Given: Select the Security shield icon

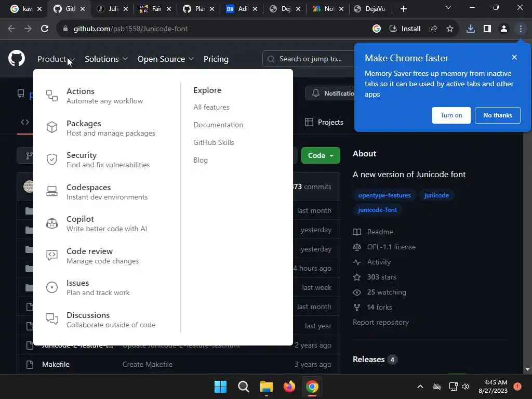Looking at the screenshot, I should point(52,159).
